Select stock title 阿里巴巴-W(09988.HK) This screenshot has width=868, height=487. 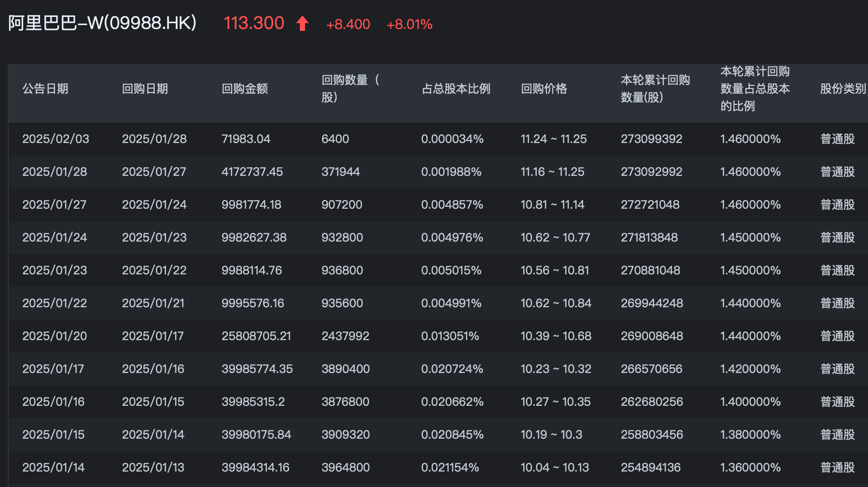coord(102,23)
